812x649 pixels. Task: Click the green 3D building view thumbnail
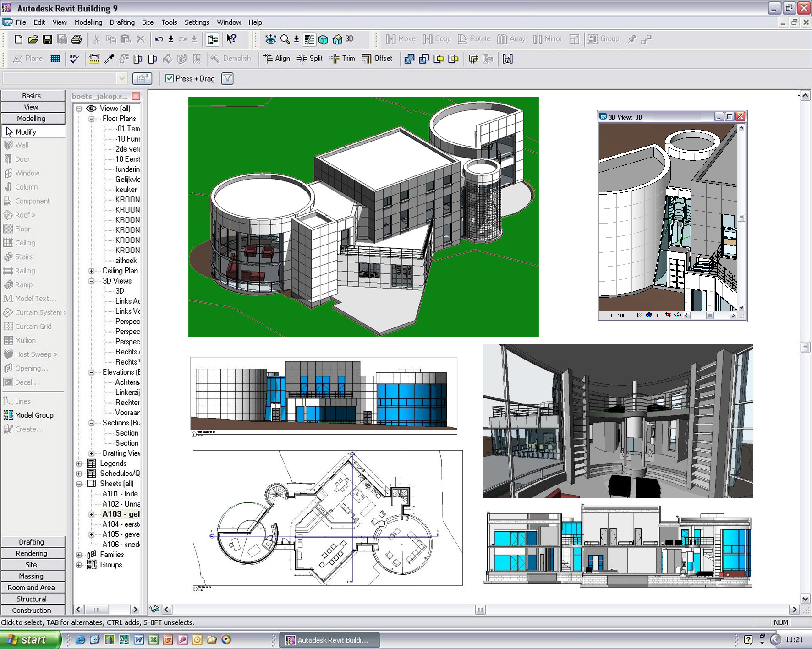coord(363,217)
